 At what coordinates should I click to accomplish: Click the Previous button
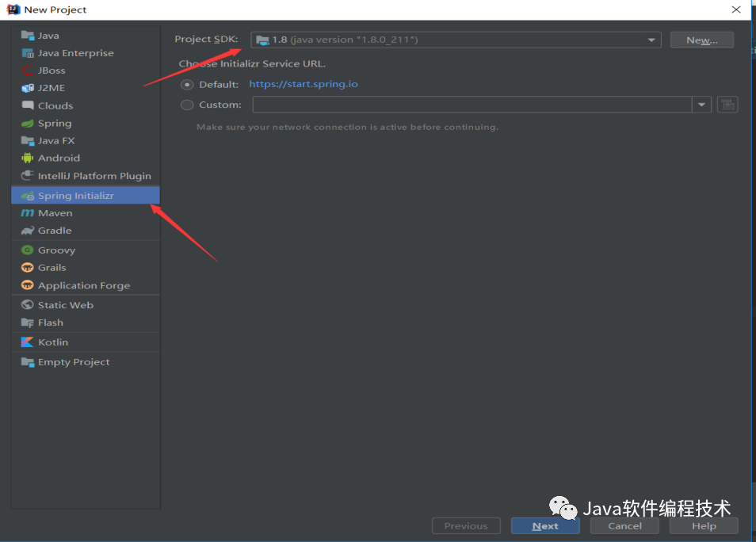[466, 526]
